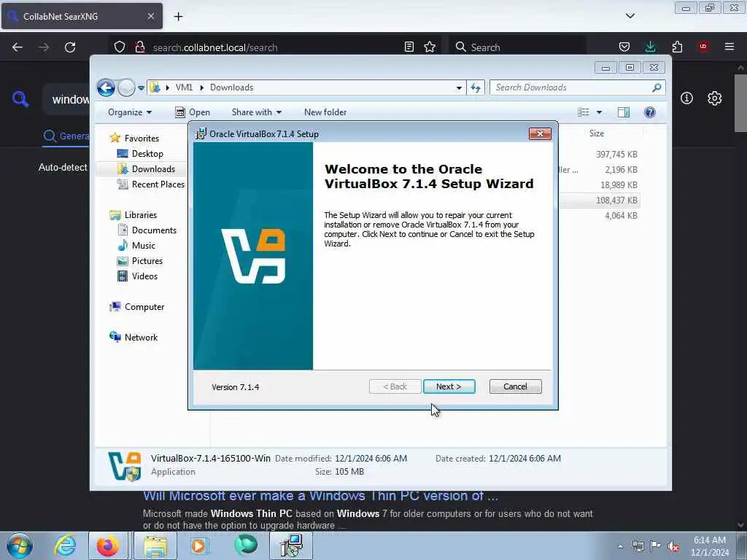
Task: Open Firefox tracking protection shield icon
Action: (120, 47)
